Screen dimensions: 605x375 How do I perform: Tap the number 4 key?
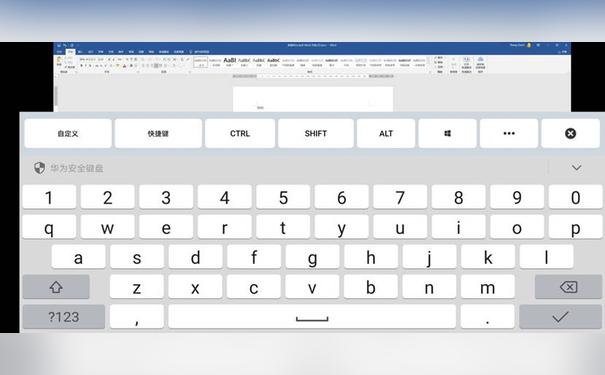(225, 197)
